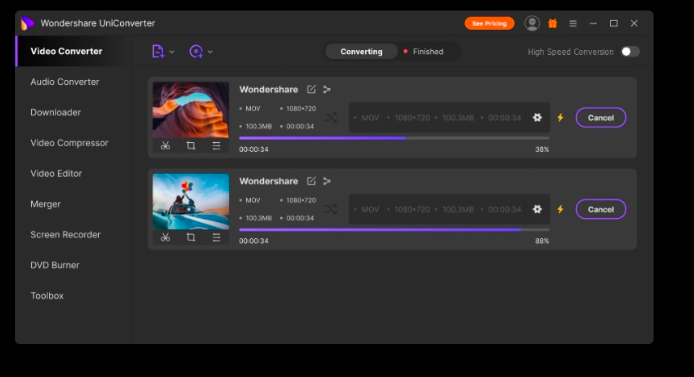The width and height of the screenshot is (694, 377).
Task: Minimize the UniConverter window
Action: (x=593, y=23)
